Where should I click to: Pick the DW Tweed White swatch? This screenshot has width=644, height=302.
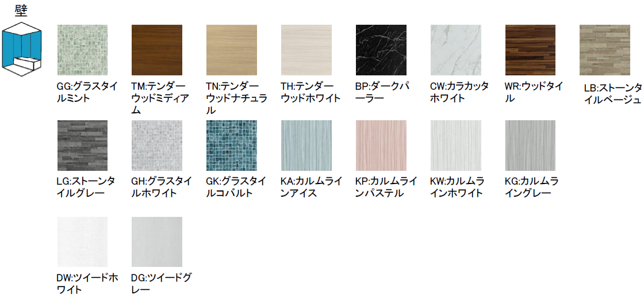tap(83, 242)
